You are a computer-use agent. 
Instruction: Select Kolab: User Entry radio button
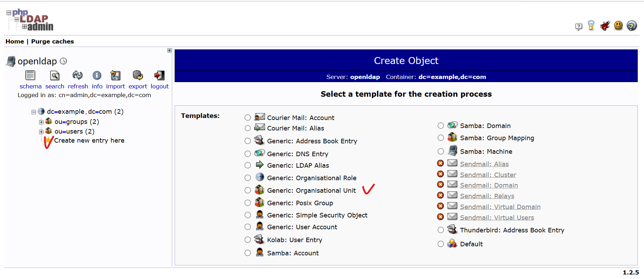(248, 240)
